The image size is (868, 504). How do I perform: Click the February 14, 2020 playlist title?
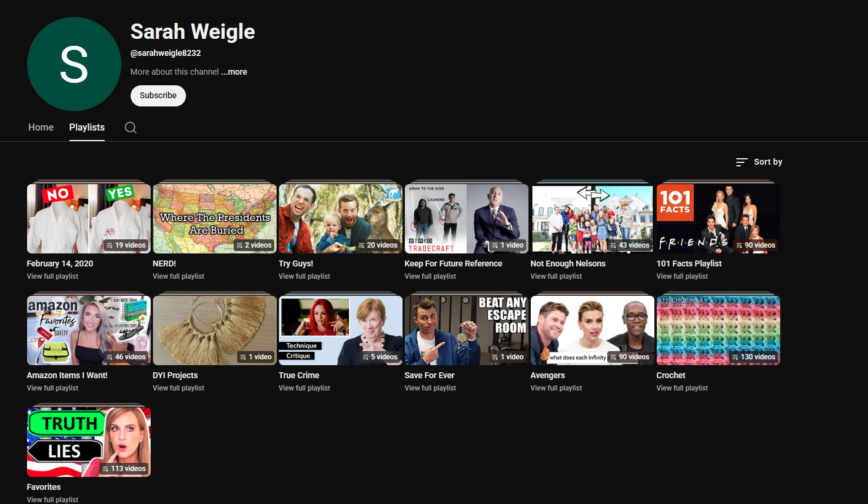pyautogui.click(x=60, y=263)
